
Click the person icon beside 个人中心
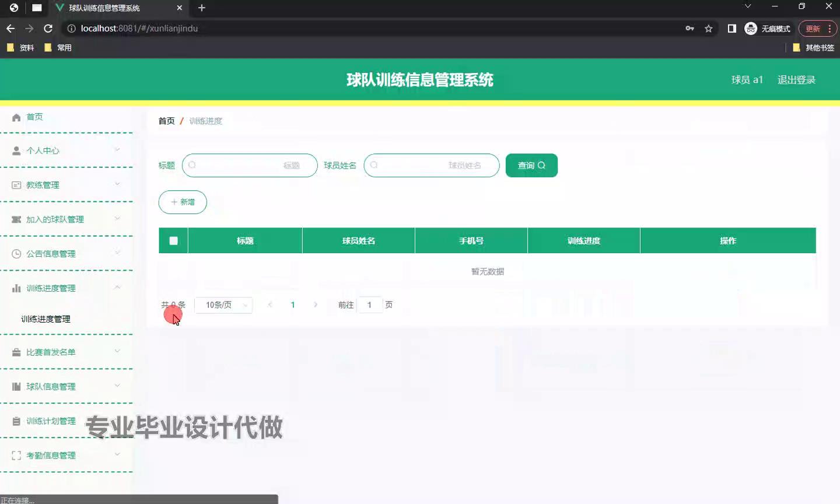(16, 150)
